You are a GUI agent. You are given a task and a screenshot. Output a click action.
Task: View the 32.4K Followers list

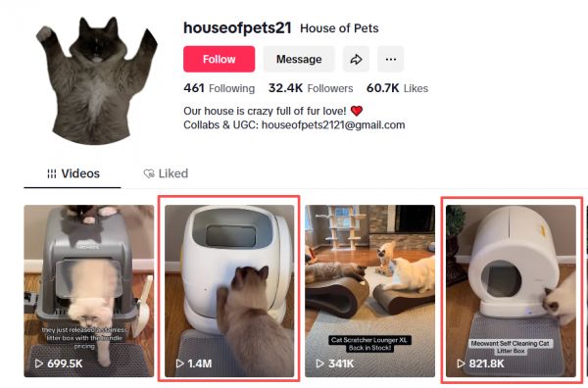311,88
